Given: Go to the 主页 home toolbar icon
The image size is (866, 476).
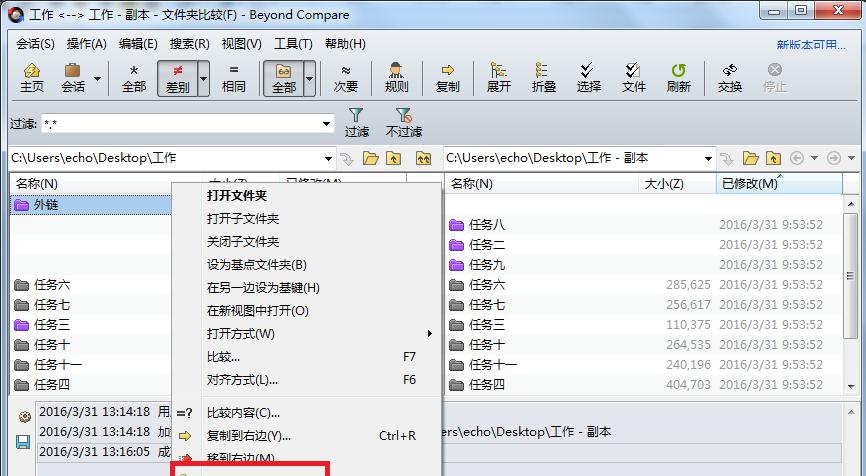Looking at the screenshot, I should tap(31, 78).
